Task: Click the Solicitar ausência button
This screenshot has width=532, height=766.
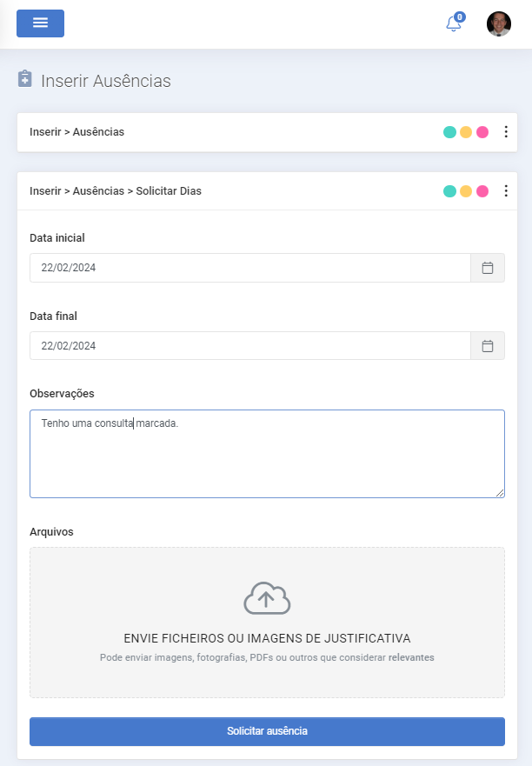Action: click(267, 731)
